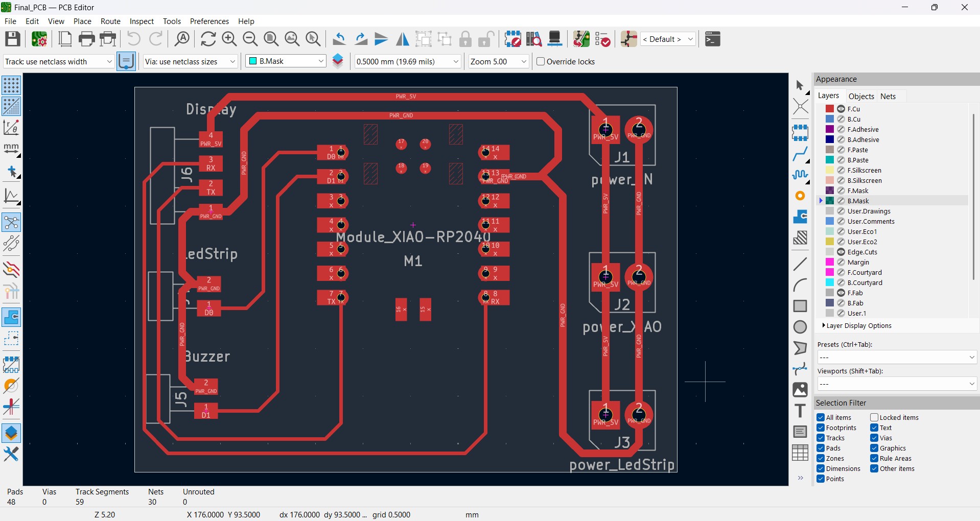Open the Presets dropdown

coord(897,357)
